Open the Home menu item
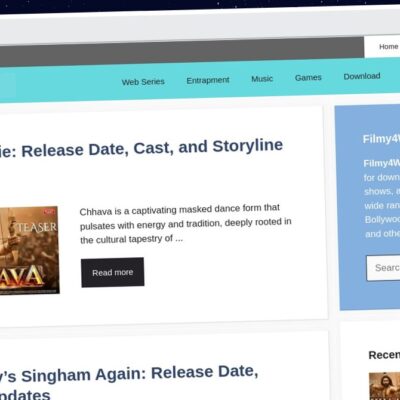This screenshot has height=400, width=400. (388, 47)
